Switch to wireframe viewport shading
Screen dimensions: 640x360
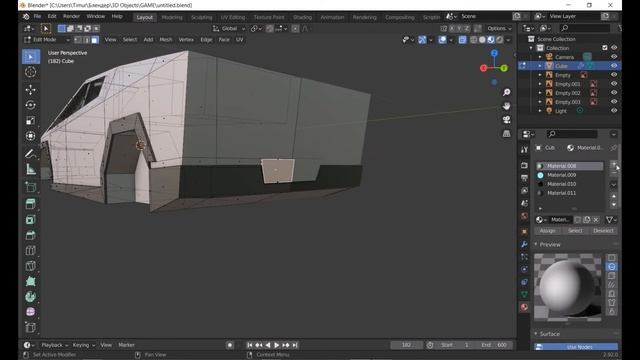(x=473, y=40)
